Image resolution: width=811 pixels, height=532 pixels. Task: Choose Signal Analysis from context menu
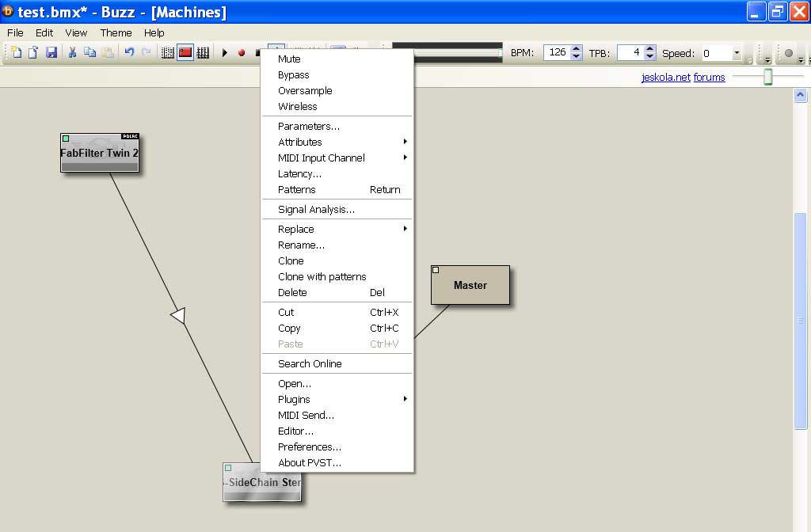(x=316, y=210)
